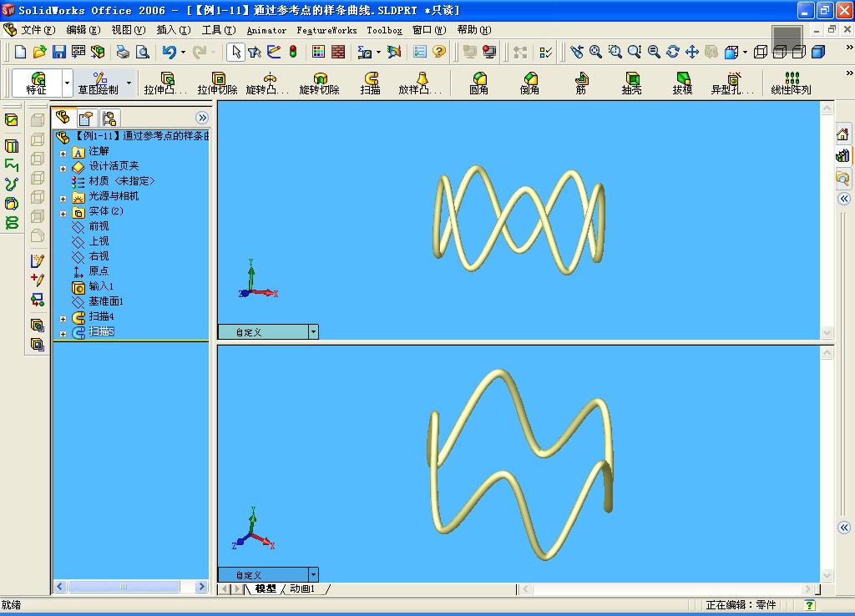Select 右视 plane in tree
855x616 pixels.
tap(99, 255)
